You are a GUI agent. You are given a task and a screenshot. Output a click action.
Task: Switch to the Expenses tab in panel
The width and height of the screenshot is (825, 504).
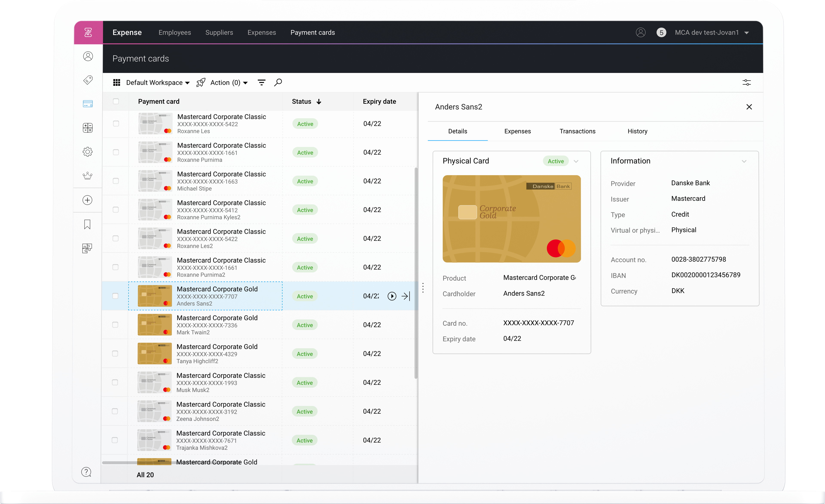click(x=518, y=131)
